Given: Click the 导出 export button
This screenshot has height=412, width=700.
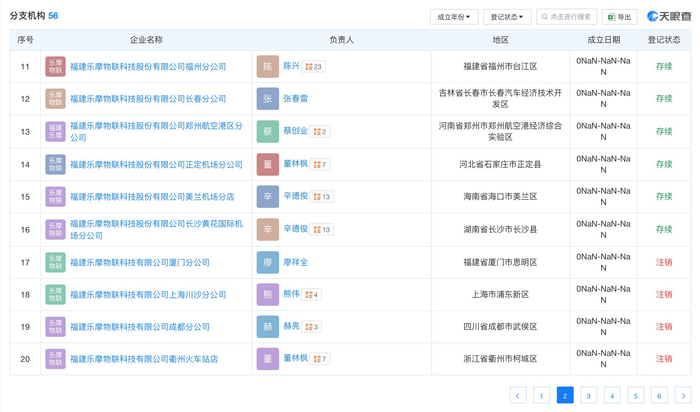Looking at the screenshot, I should [619, 17].
